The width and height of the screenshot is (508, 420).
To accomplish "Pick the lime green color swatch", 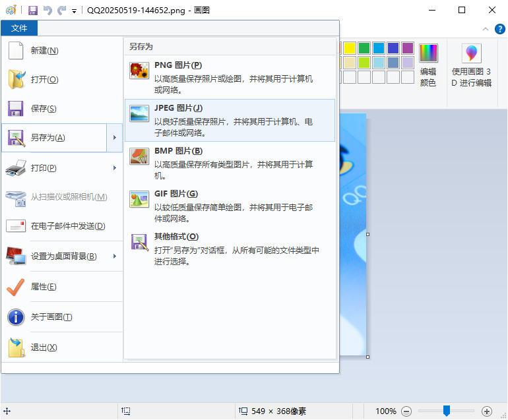I will pyautogui.click(x=364, y=63).
